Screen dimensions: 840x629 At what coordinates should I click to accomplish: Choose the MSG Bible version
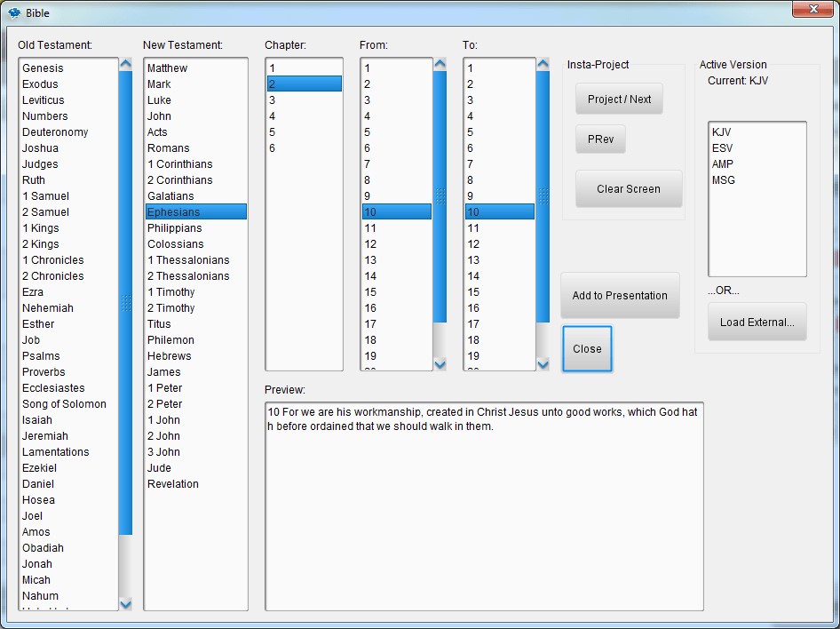point(723,180)
